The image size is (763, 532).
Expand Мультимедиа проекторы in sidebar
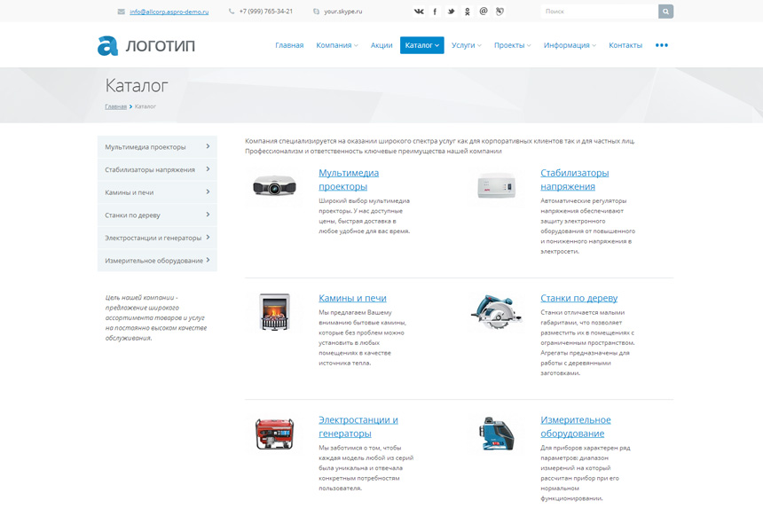click(157, 147)
